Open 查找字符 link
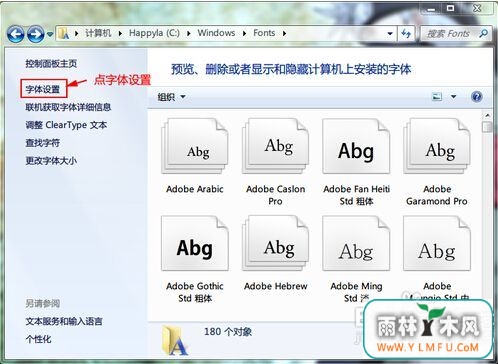 click(x=43, y=143)
